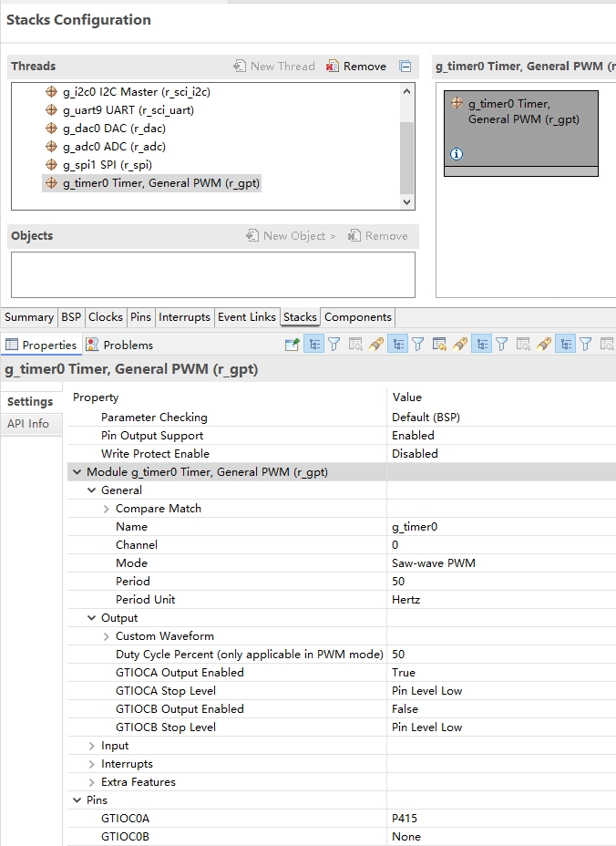Expand the Extra Features section
This screenshot has width=616, height=846.
click(92, 782)
